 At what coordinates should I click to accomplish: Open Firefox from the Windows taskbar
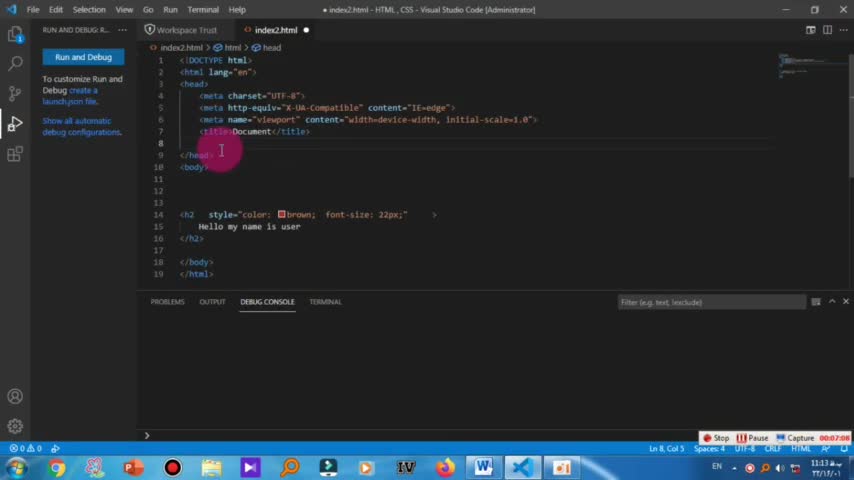tap(445, 467)
